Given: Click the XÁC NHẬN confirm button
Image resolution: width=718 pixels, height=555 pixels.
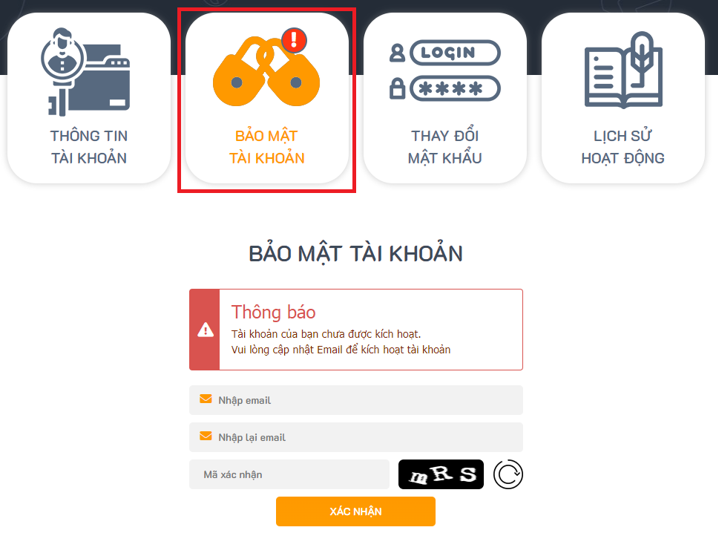Looking at the screenshot, I should coord(356,511).
